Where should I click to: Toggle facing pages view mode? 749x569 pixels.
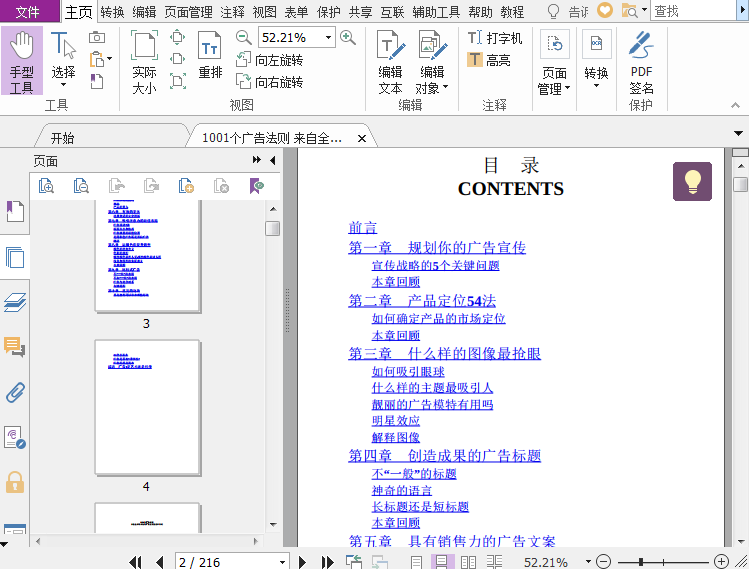tap(468, 562)
